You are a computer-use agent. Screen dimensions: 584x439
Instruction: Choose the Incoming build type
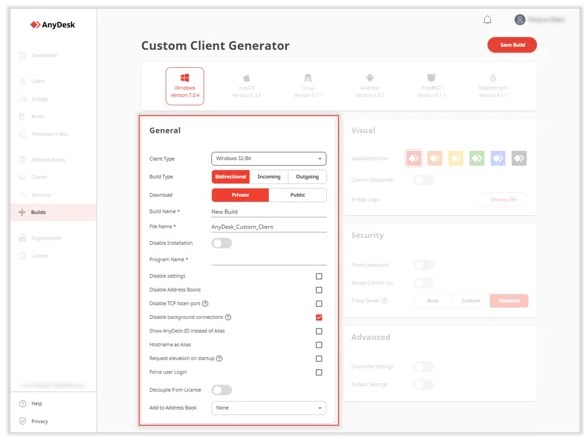tap(269, 177)
